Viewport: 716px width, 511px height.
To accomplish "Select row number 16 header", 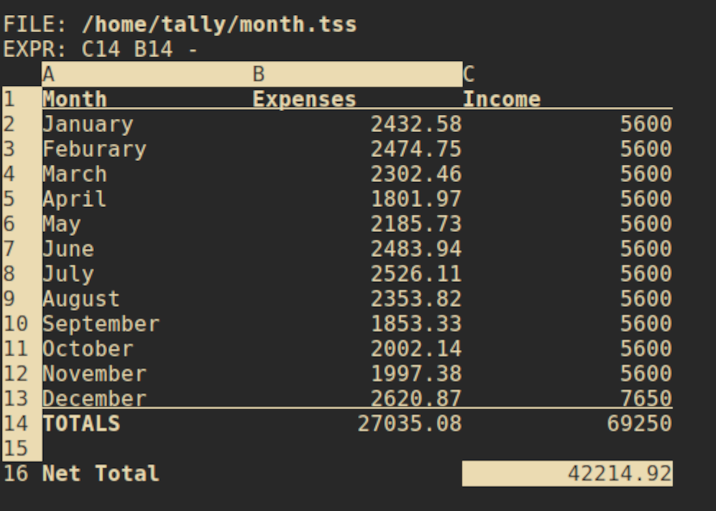I will [x=22, y=474].
